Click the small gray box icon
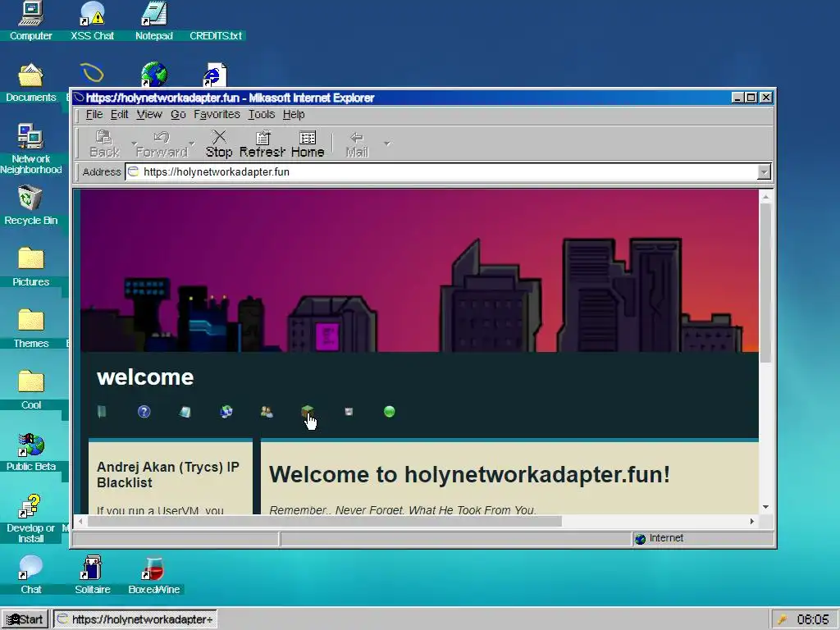The image size is (840, 630). (349, 412)
